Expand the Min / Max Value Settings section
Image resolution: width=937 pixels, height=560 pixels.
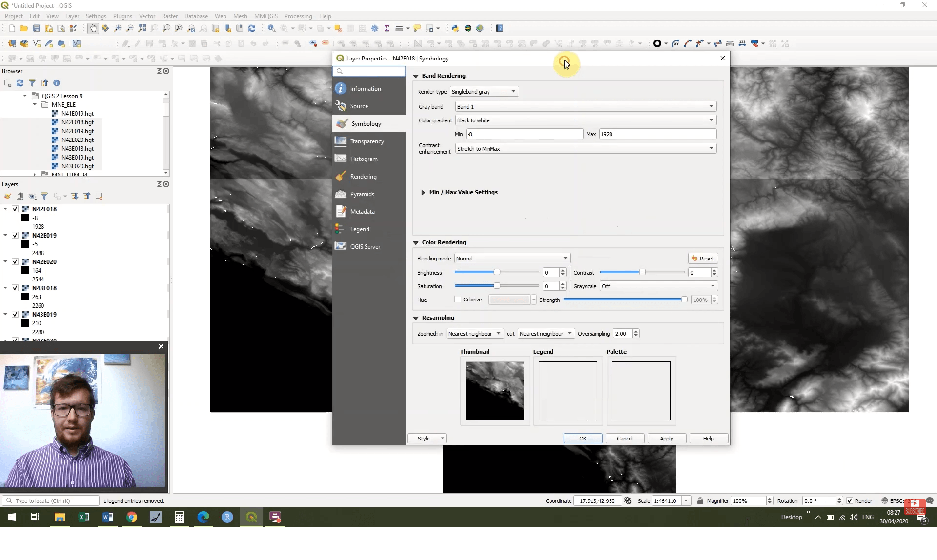click(423, 192)
